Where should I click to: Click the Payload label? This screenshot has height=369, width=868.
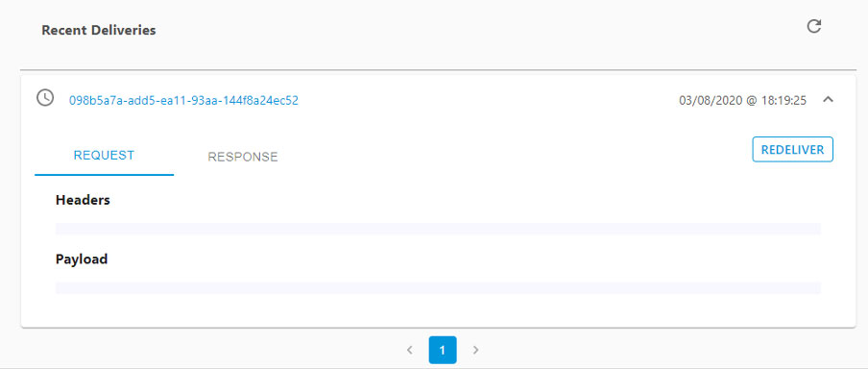point(82,259)
